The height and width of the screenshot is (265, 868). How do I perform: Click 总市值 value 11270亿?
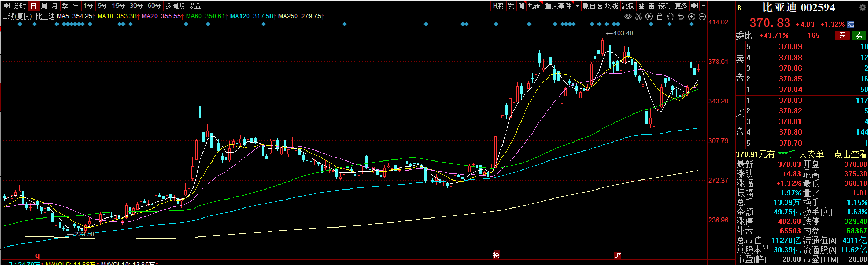[787, 241]
